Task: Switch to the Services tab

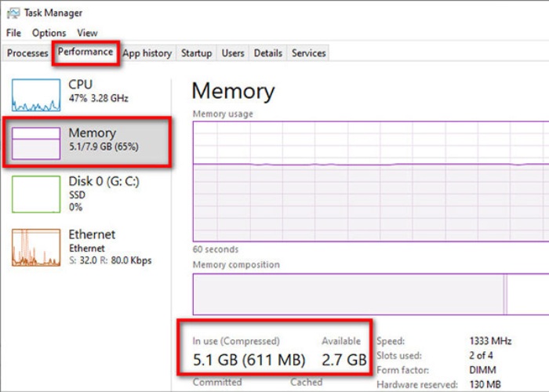Action: pyautogui.click(x=308, y=53)
